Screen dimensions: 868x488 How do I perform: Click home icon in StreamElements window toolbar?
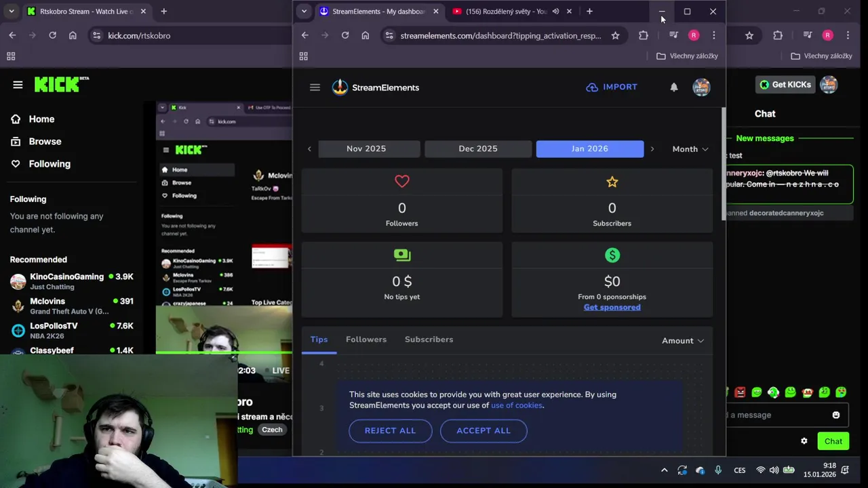(x=366, y=35)
